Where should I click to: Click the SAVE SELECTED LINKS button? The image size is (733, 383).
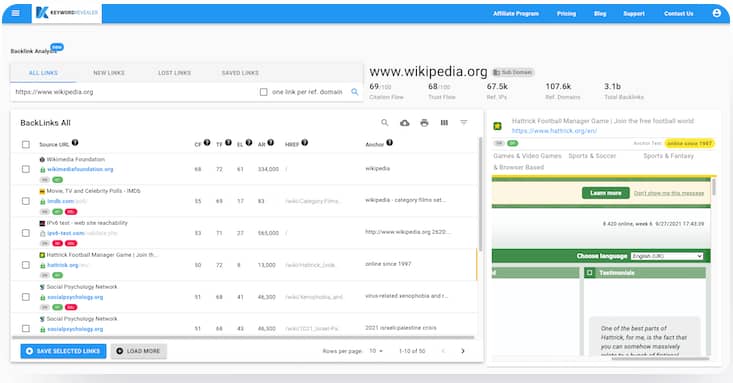coord(63,351)
